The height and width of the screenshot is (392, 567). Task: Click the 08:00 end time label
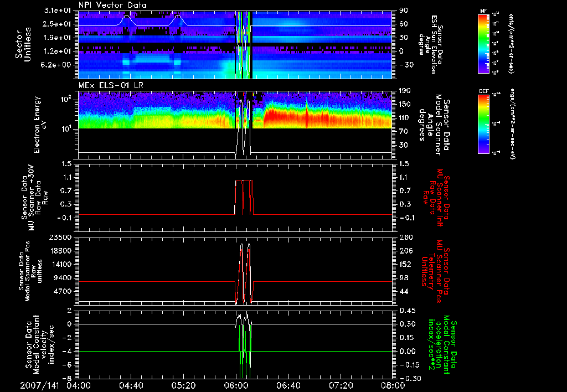pyautogui.click(x=392, y=384)
